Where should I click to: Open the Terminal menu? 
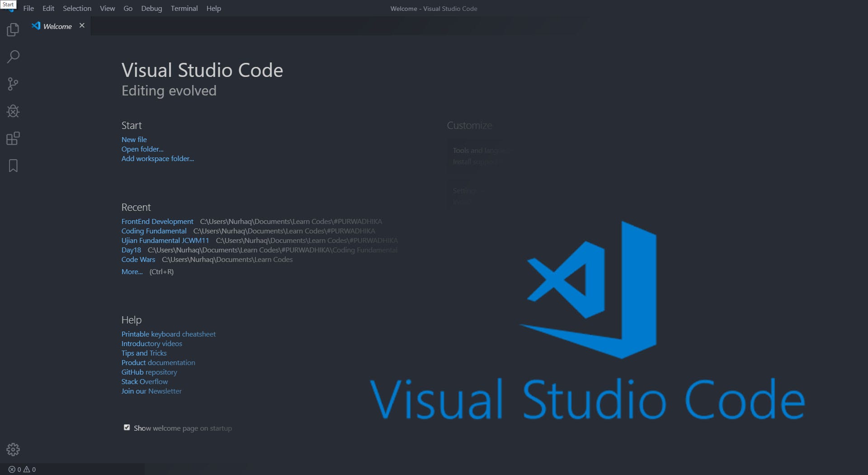tap(184, 8)
